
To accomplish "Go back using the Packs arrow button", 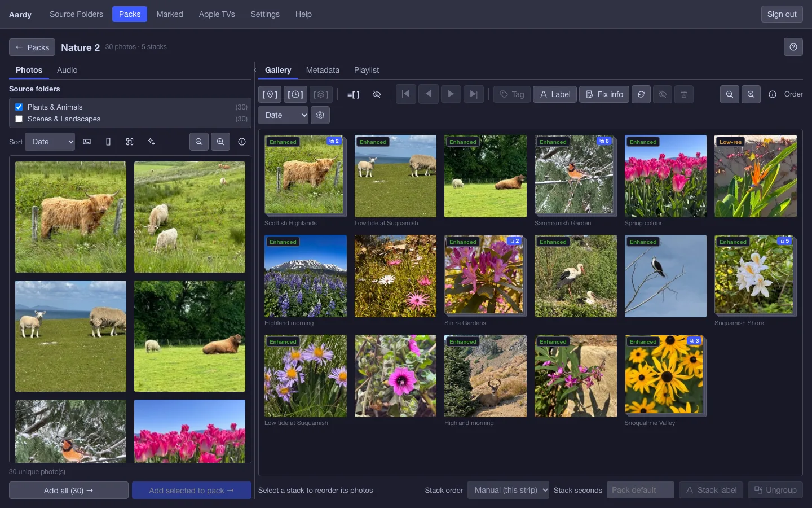I will (x=32, y=47).
